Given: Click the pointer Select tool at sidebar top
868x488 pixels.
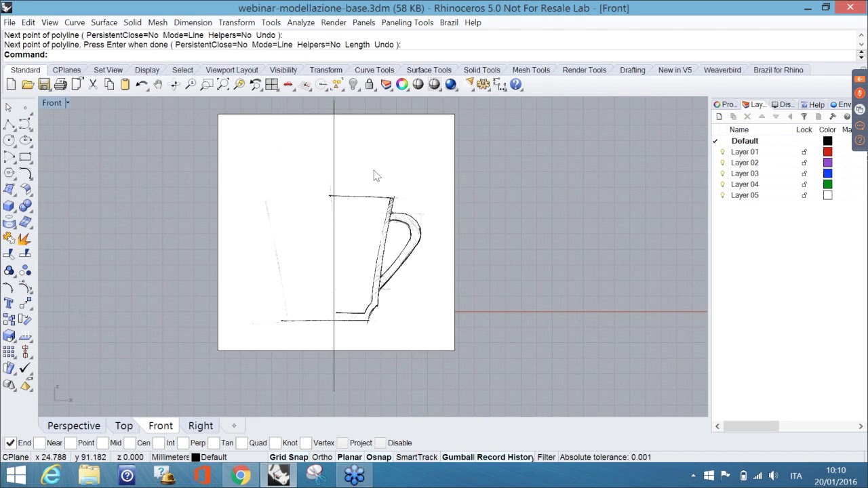Looking at the screenshot, I should coord(9,108).
